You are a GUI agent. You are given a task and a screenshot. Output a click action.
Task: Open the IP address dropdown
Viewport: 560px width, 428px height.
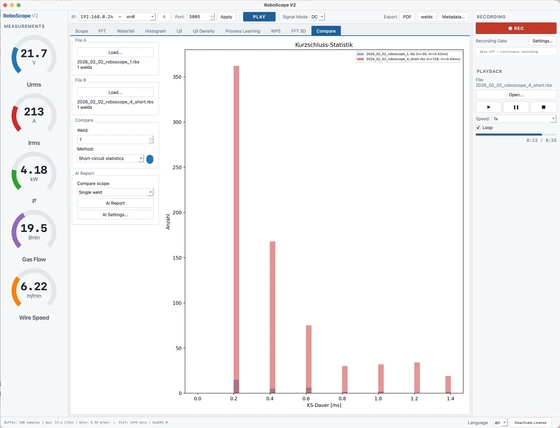point(117,17)
